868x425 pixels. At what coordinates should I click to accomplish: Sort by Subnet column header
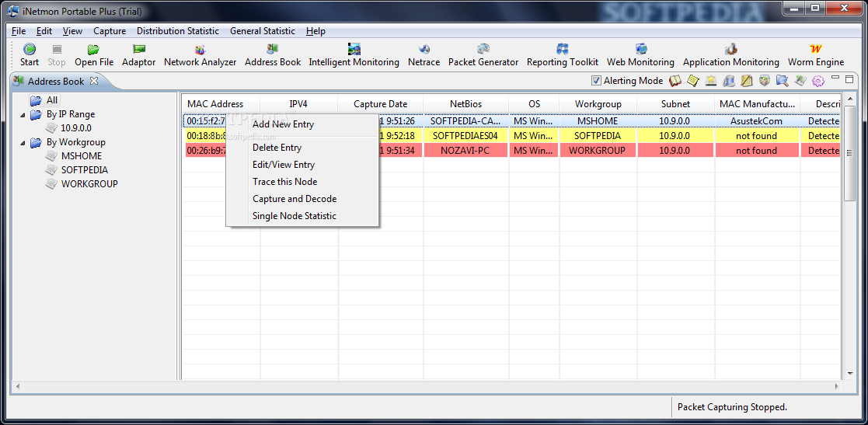(676, 104)
